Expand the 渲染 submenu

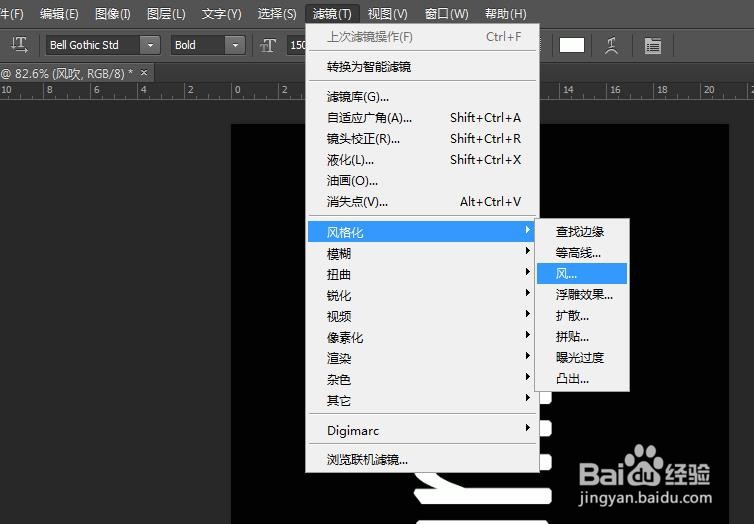click(x=421, y=358)
